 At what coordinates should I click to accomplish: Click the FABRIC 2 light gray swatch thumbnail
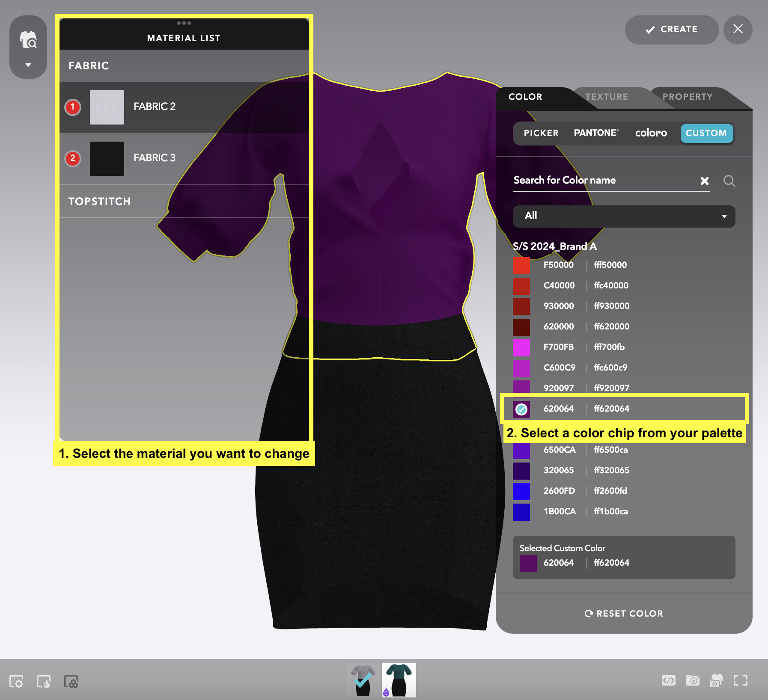coord(107,107)
